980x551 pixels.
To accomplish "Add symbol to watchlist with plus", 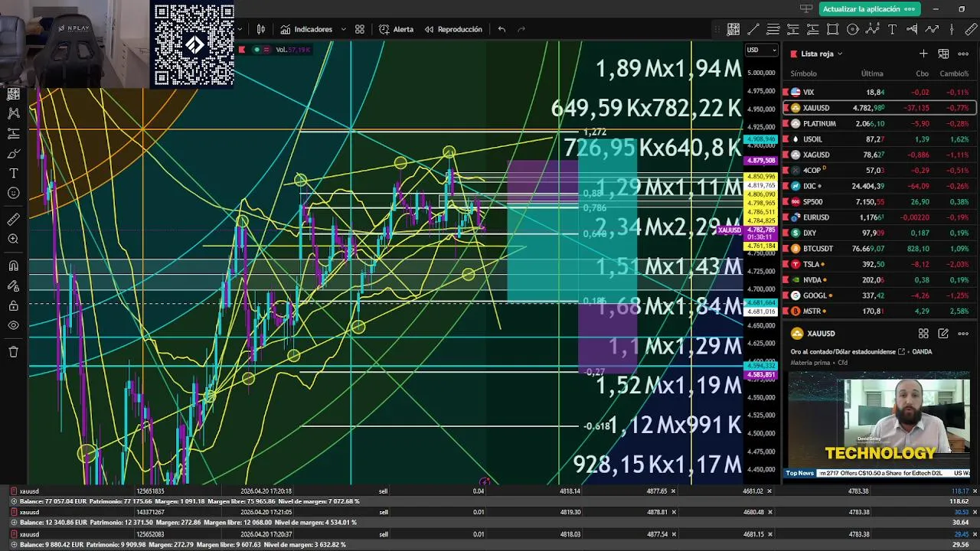I will 923,54.
